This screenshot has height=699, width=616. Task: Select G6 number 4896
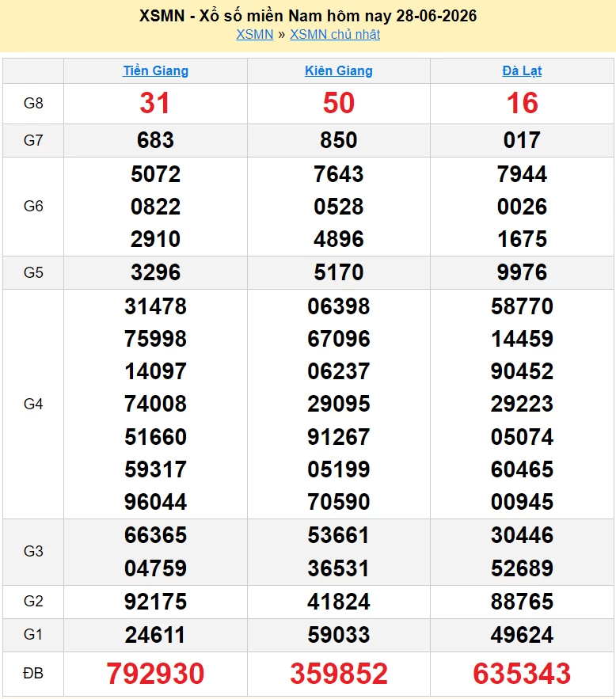tap(339, 239)
